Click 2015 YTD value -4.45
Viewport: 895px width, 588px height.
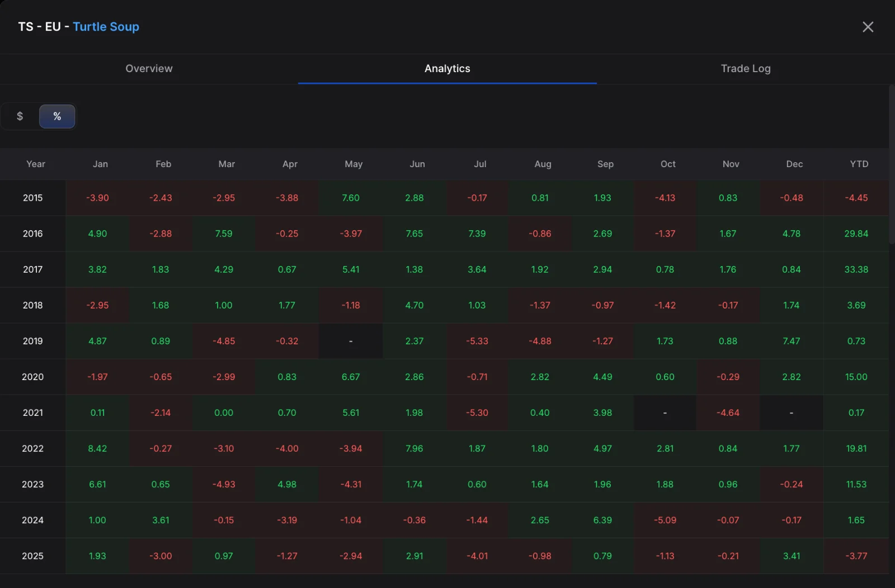coord(856,198)
